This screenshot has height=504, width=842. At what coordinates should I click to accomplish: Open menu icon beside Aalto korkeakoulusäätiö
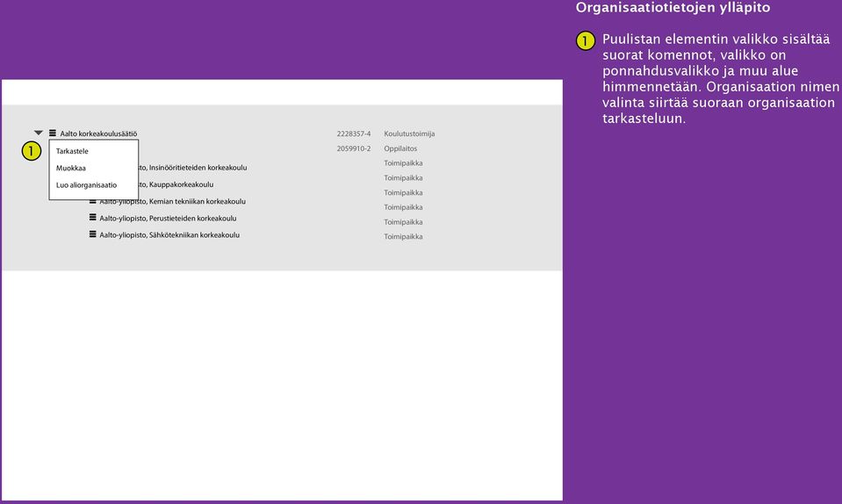53,133
